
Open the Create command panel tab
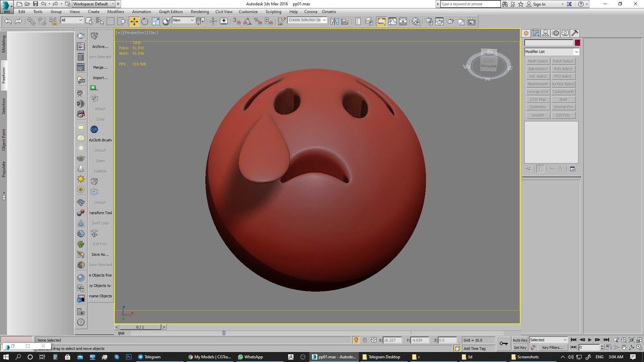[x=526, y=33]
